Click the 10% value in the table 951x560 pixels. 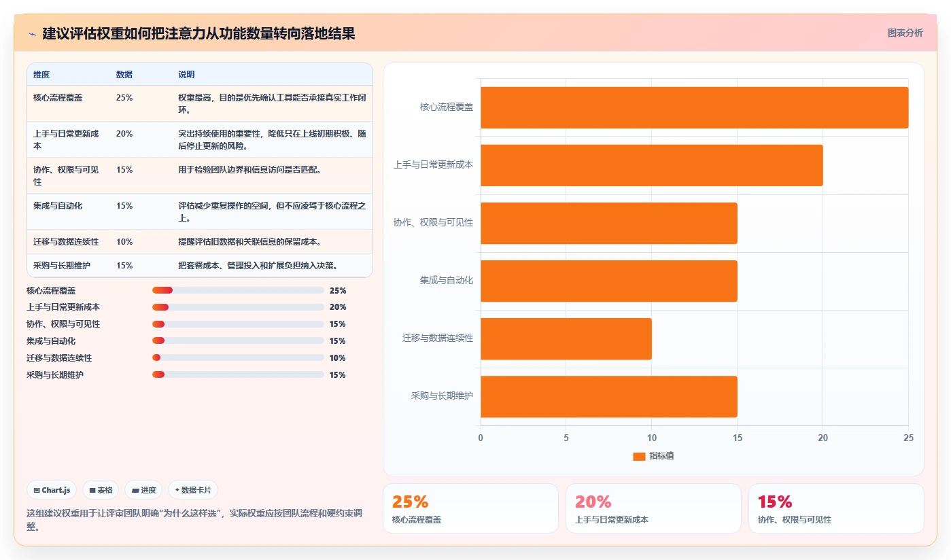coord(124,242)
